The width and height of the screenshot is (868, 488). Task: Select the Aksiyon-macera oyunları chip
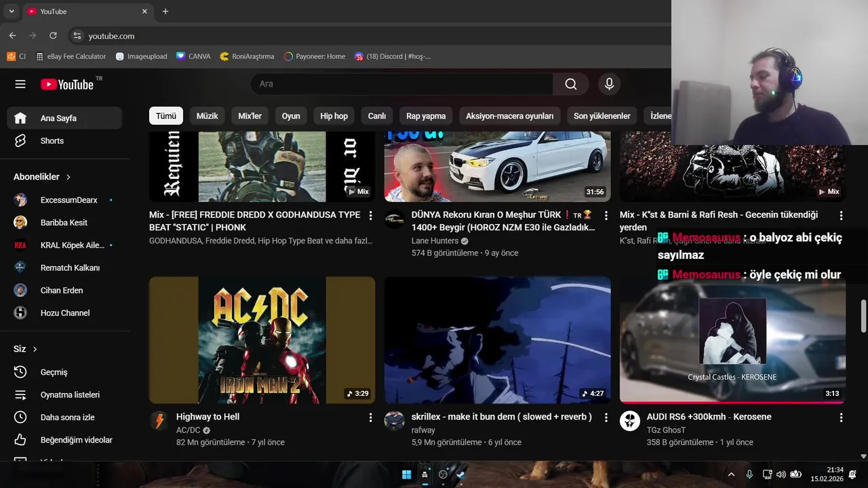click(x=509, y=116)
